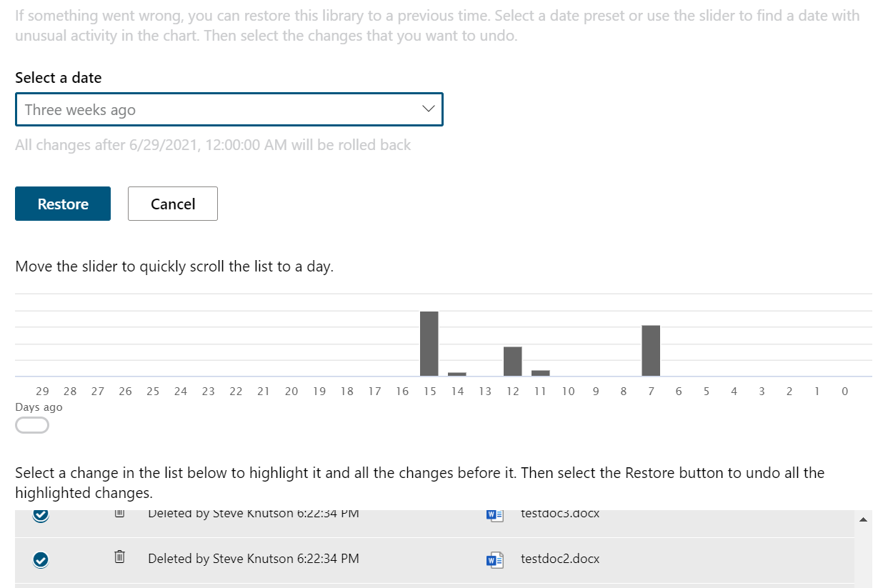Select the testdoc2.docx file name
The height and width of the screenshot is (588, 888).
[560, 559]
